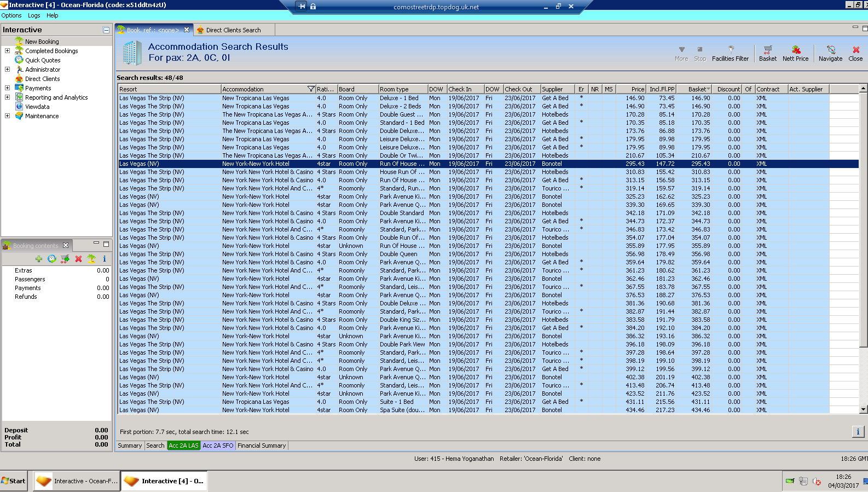The width and height of the screenshot is (868, 492).
Task: Select the Acc 2A LAS tab
Action: point(184,445)
